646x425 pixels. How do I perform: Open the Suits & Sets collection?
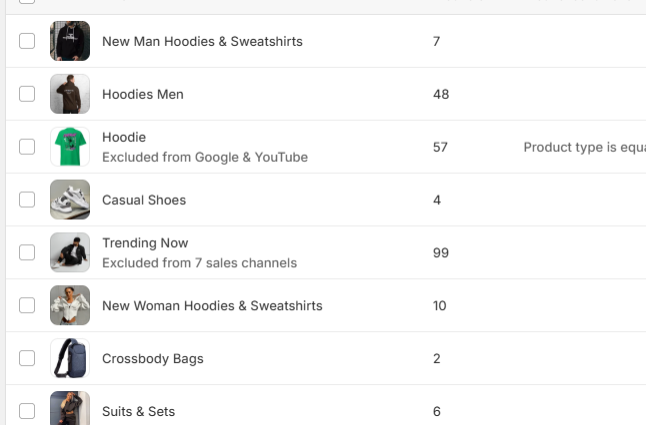click(x=139, y=411)
